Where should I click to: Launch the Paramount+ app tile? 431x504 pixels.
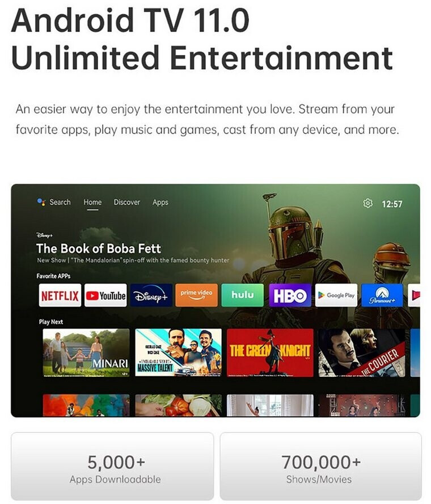(x=382, y=295)
